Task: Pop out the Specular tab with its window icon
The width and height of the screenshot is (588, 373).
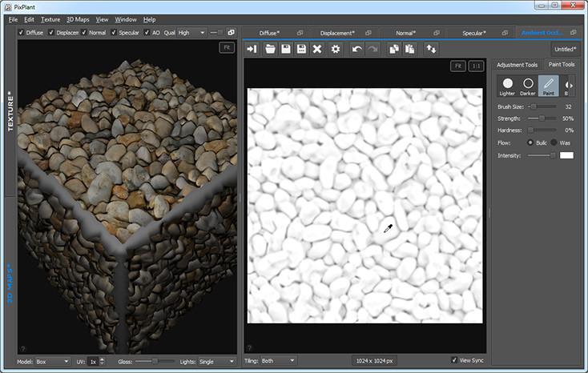Action: tap(505, 33)
